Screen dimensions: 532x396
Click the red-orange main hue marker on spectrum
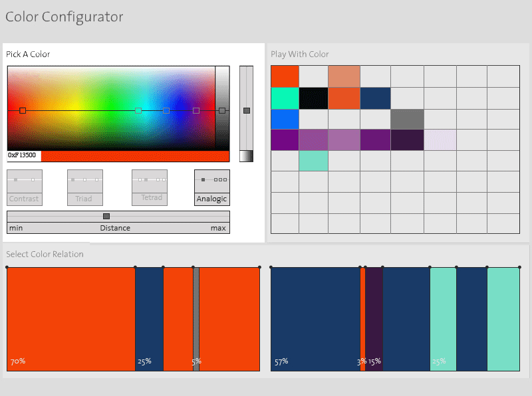[23, 110]
